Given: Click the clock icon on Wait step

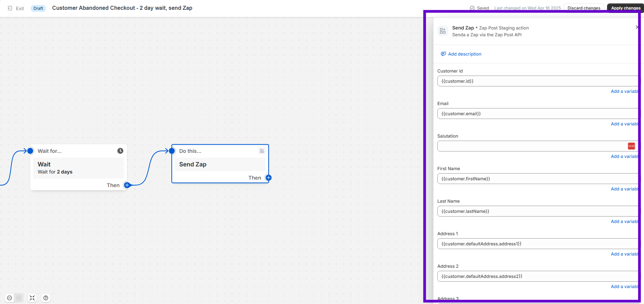Looking at the screenshot, I should 120,151.
